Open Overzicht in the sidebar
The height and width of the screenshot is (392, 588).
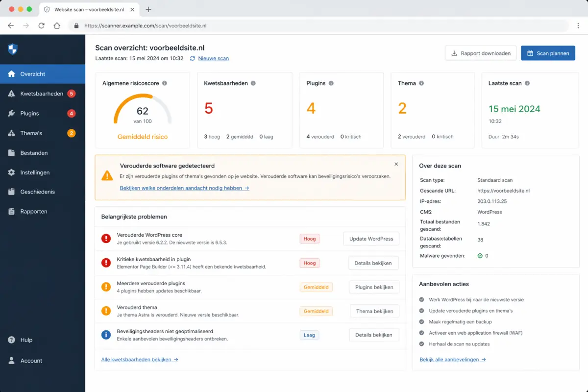pyautogui.click(x=43, y=74)
